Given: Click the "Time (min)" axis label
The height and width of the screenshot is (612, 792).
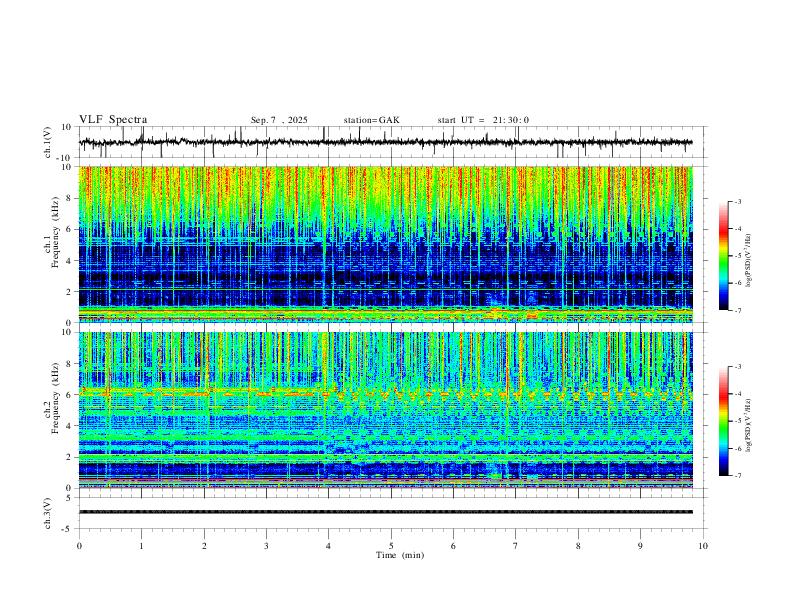Looking at the screenshot, I should point(400,555).
